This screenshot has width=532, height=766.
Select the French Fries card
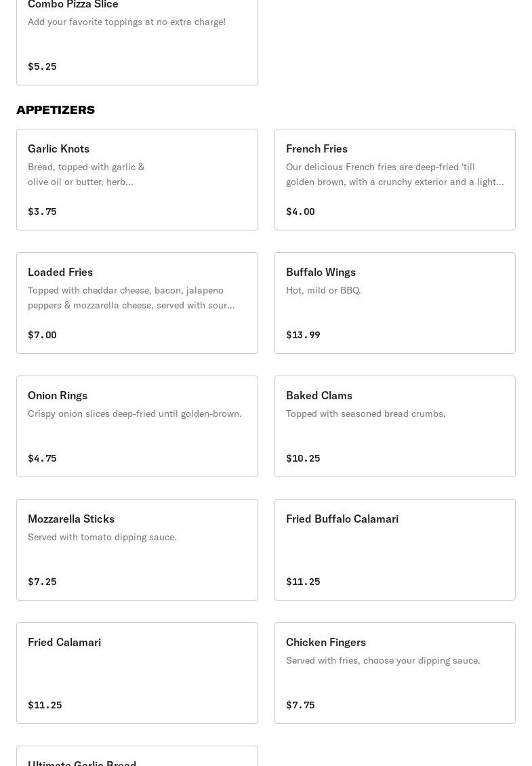coord(394,179)
